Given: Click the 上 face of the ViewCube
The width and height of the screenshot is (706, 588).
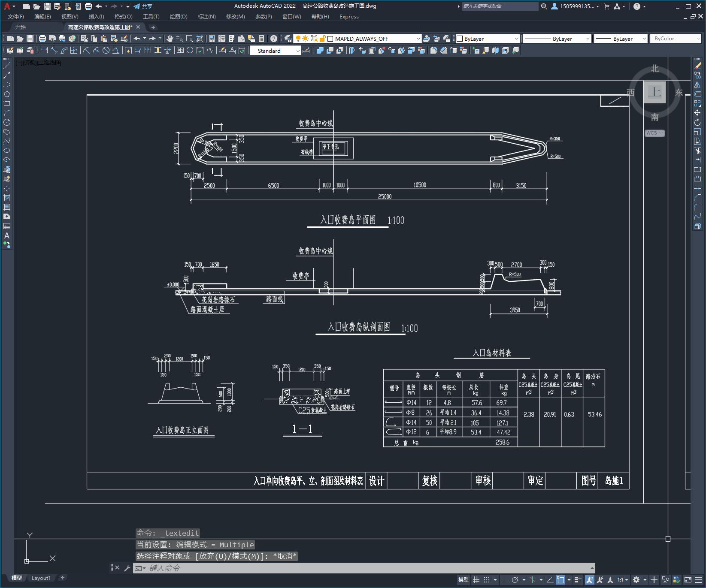Looking at the screenshot, I should pos(655,92).
